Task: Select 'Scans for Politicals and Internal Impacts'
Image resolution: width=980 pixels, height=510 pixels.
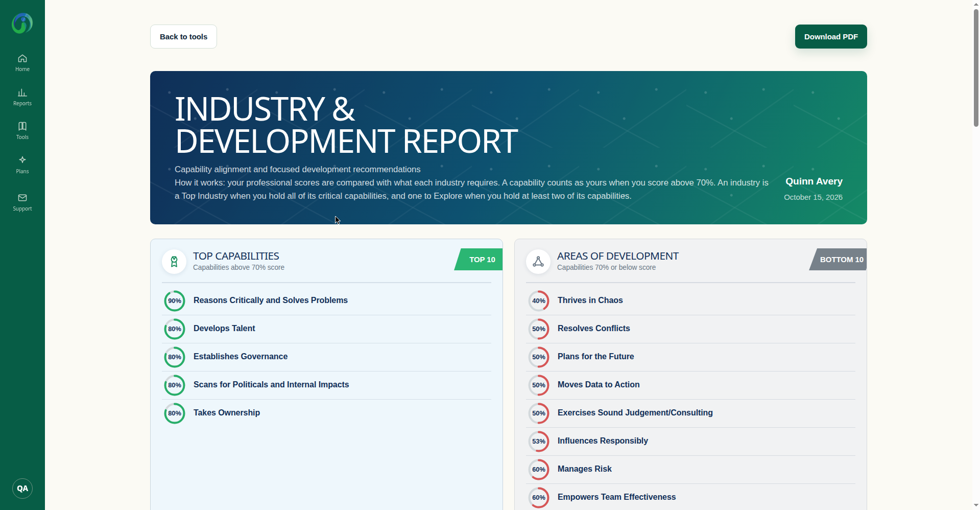Action: (x=327, y=385)
